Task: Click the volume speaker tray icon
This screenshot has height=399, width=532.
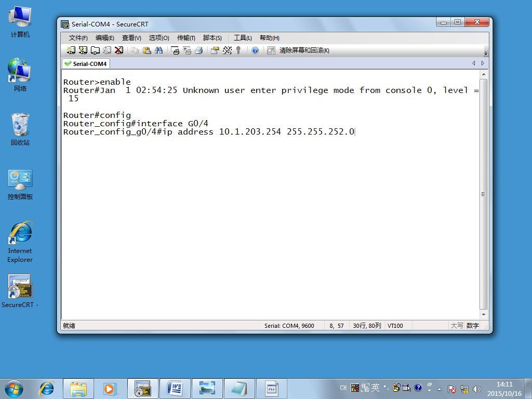Action: pyautogui.click(x=477, y=389)
